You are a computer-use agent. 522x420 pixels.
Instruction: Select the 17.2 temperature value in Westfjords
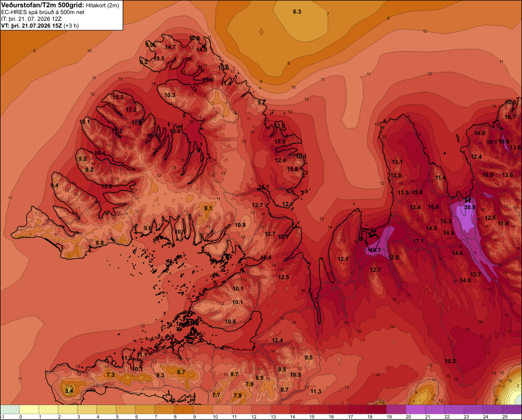[131, 110]
